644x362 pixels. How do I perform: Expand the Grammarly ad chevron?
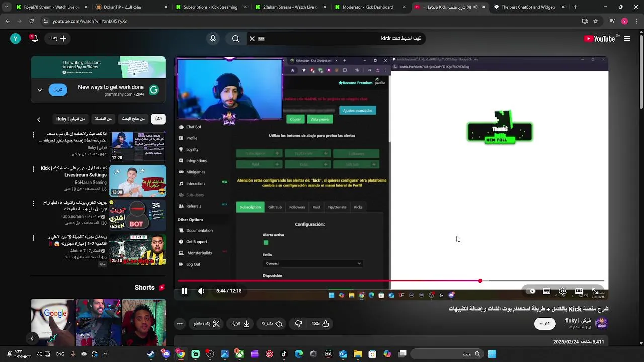40,90
